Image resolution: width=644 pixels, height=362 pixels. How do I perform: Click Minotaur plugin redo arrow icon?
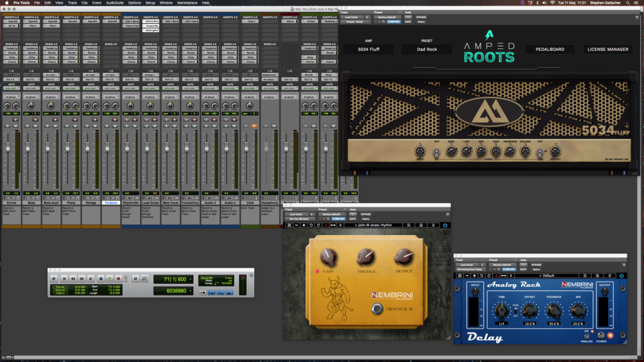coord(318,226)
